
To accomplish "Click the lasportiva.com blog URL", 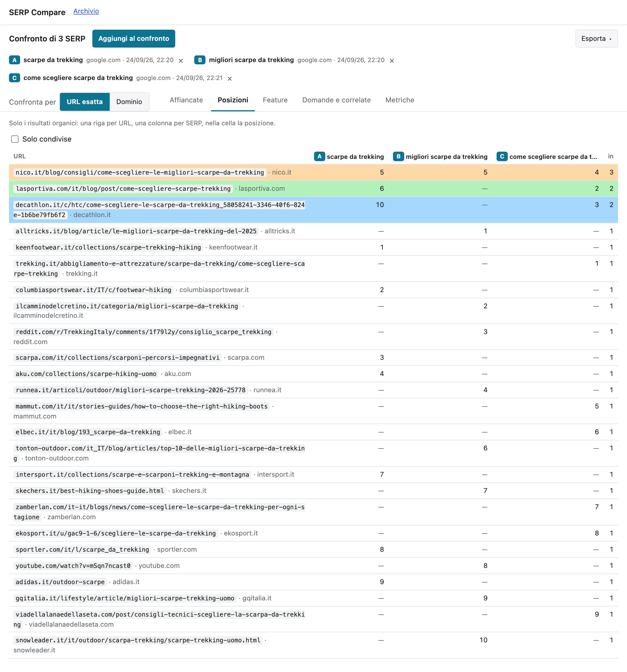I will pos(123,189).
